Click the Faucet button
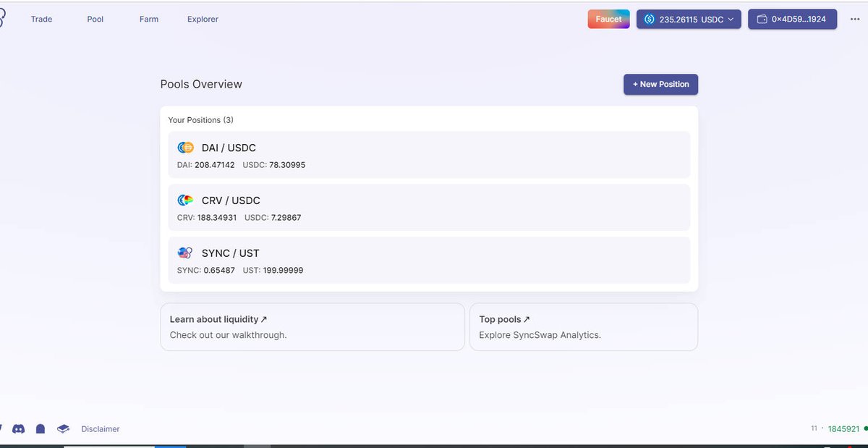Image resolution: width=868 pixels, height=448 pixels. [608, 19]
